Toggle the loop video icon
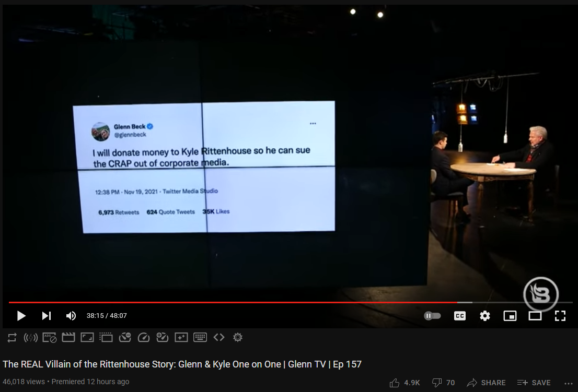The image size is (578, 392). (x=12, y=338)
